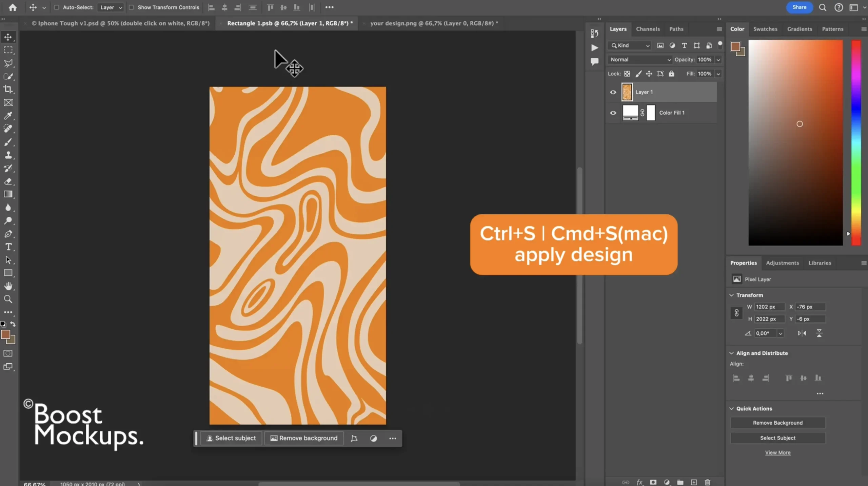Click the Share button
The width and height of the screenshot is (868, 486).
coord(799,7)
